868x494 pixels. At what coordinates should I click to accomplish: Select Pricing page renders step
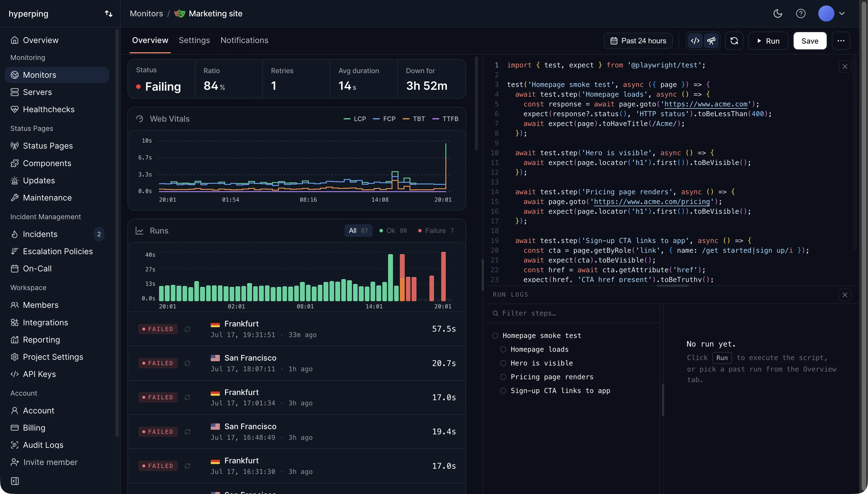(x=547, y=377)
